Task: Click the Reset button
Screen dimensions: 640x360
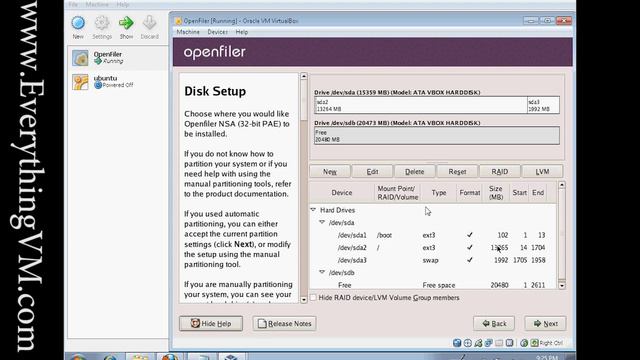Action: pyautogui.click(x=457, y=171)
